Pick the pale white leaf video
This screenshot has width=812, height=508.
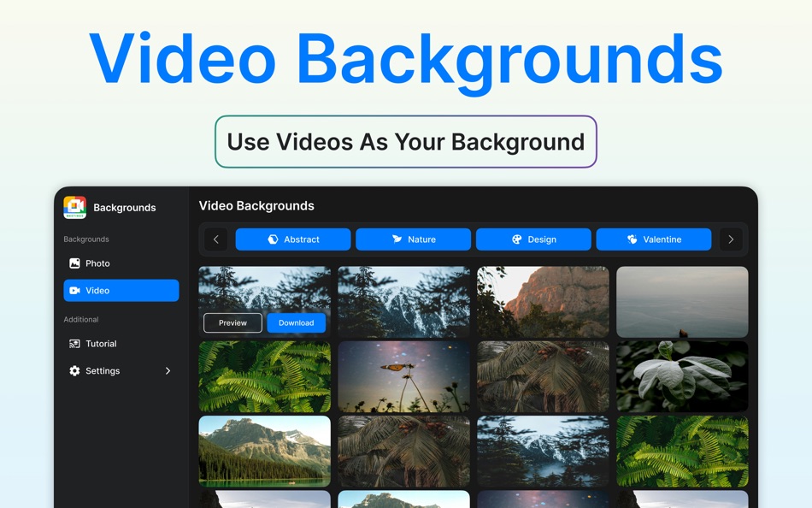tap(682, 376)
